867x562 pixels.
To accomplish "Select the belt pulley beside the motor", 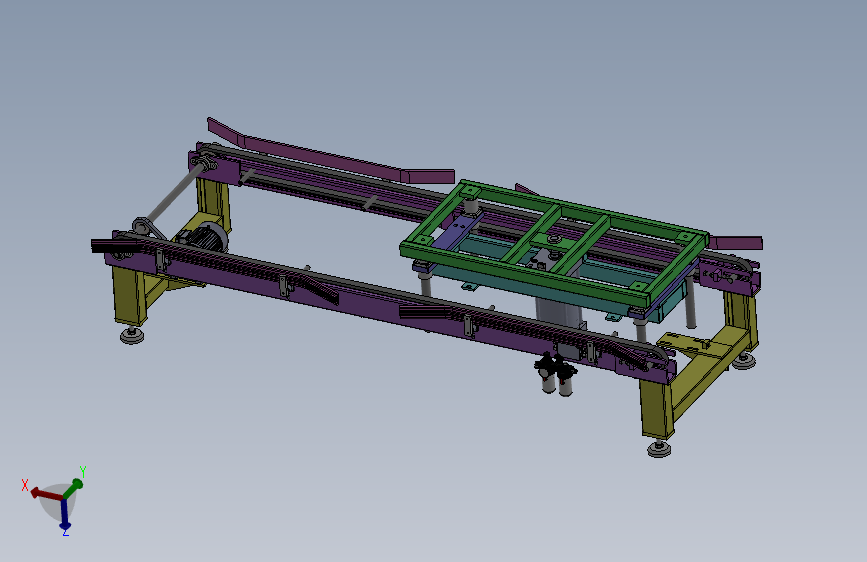I will tap(142, 226).
